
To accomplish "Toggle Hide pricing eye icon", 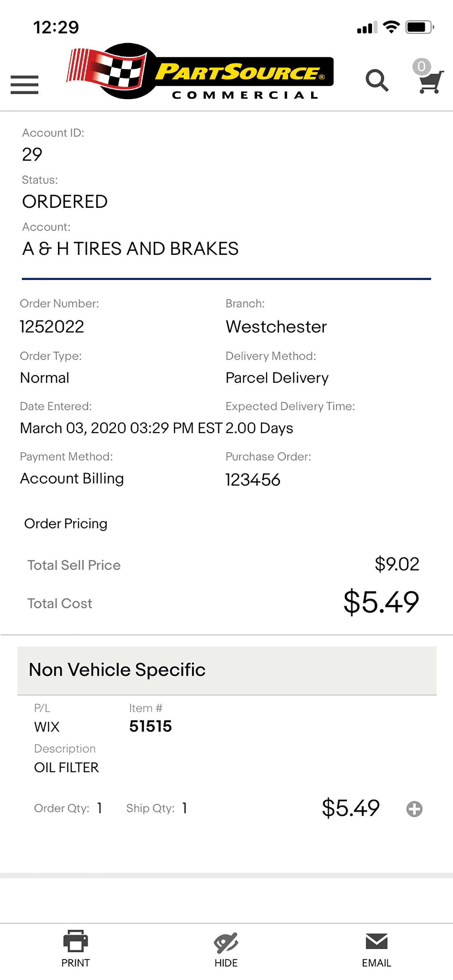I will [x=226, y=943].
